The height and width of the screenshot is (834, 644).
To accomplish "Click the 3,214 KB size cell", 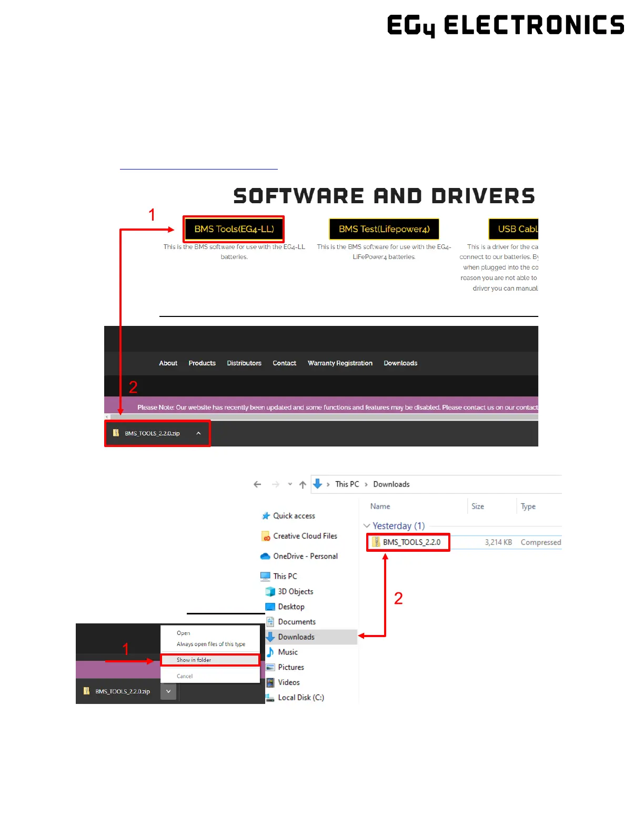I will pos(498,542).
